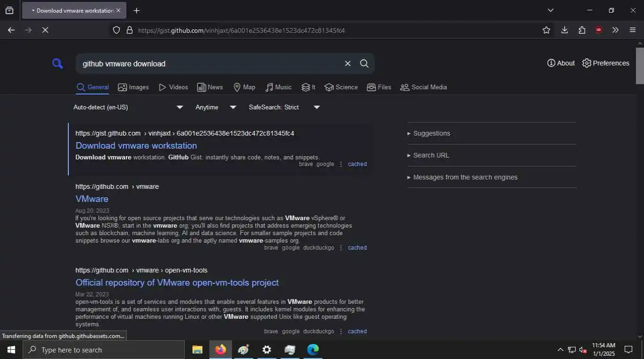Open the muted volume tray icon
This screenshot has width=644, height=359.
tap(583, 350)
